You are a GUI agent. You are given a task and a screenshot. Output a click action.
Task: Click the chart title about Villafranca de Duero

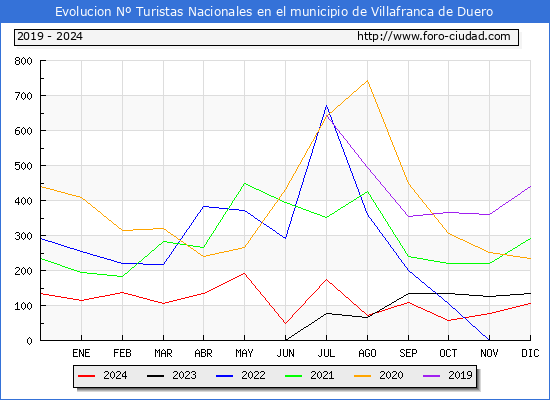pyautogui.click(x=274, y=12)
